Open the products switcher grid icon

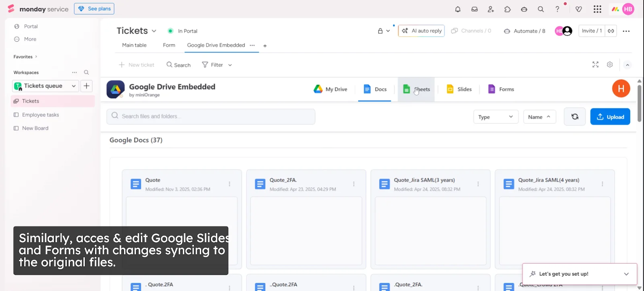tap(597, 9)
